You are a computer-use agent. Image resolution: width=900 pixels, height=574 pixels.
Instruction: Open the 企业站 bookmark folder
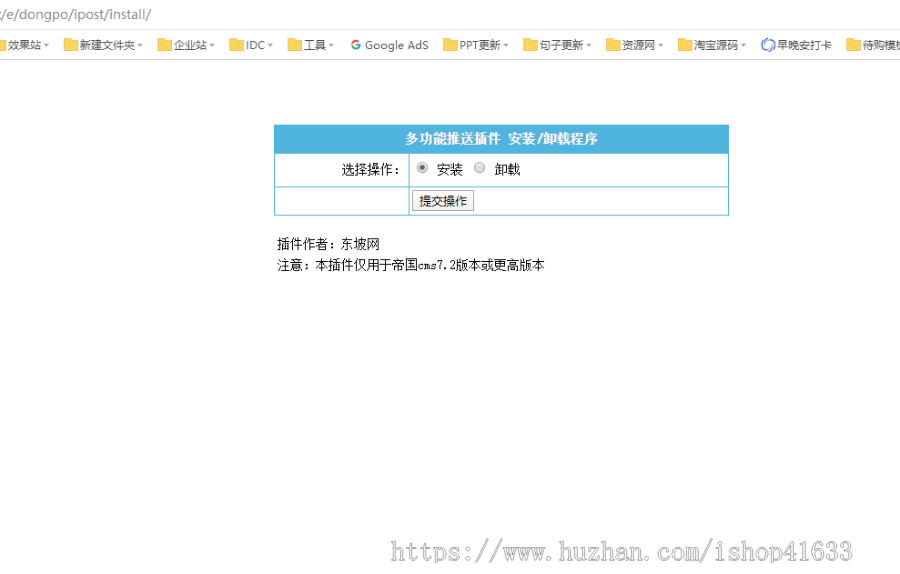click(186, 45)
